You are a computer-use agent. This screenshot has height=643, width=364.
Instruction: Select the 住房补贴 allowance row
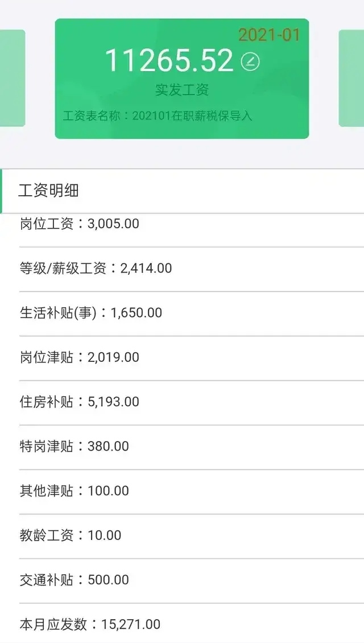[78, 402]
